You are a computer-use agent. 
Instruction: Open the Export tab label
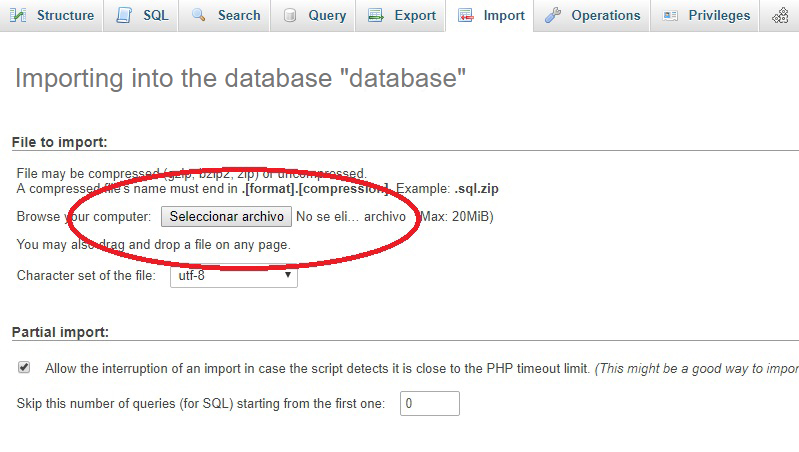415,15
